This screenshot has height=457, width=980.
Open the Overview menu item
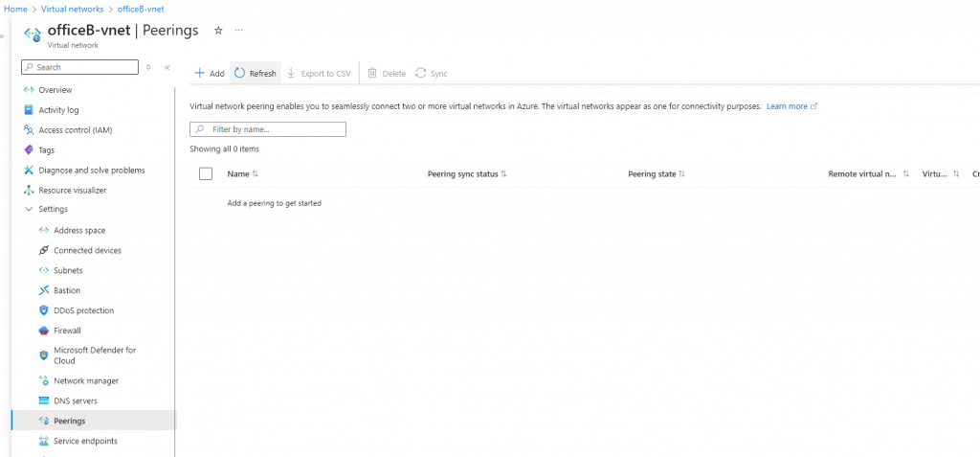[55, 89]
